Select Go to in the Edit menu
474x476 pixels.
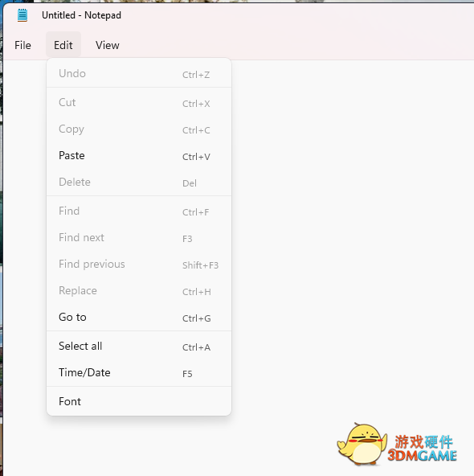[139, 318]
